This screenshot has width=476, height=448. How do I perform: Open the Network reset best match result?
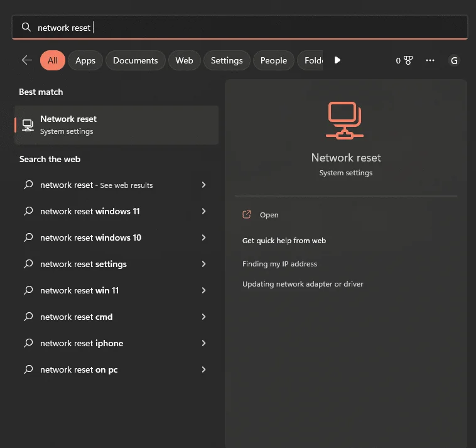click(x=116, y=124)
